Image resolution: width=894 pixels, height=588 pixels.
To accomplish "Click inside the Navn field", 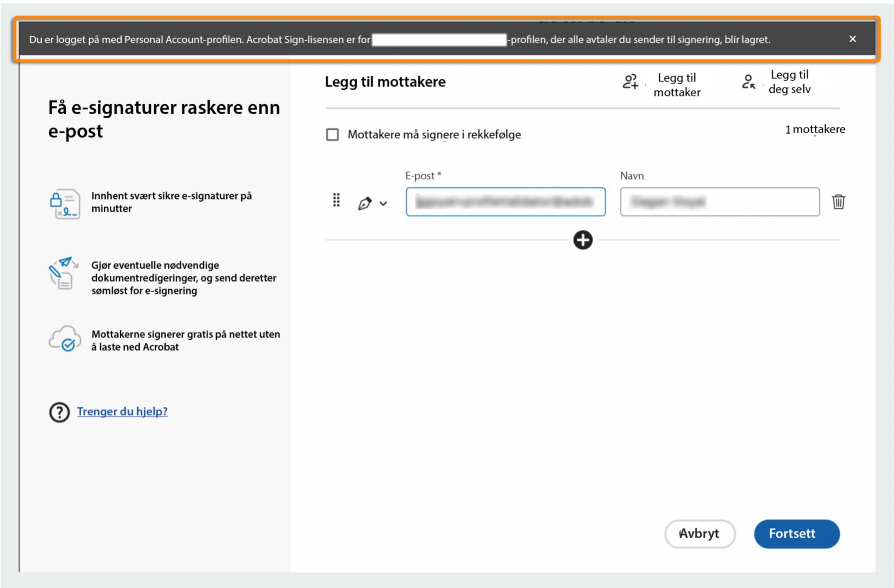I will 719,202.
